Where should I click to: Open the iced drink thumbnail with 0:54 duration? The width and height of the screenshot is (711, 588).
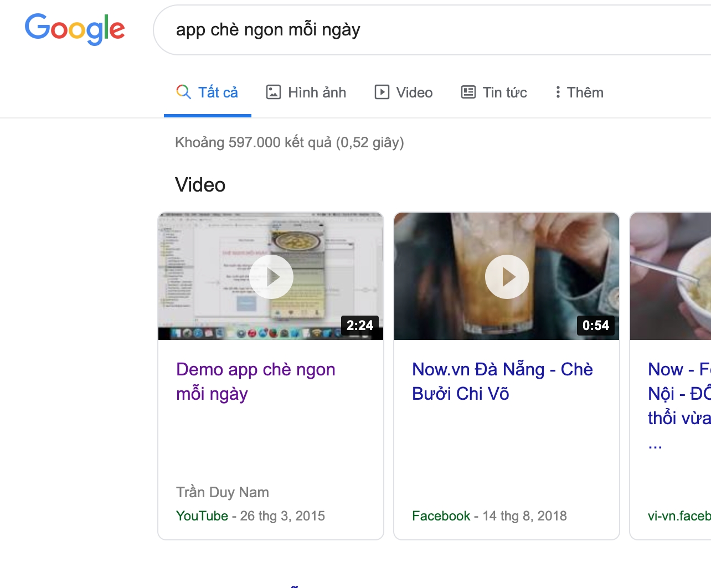[x=507, y=276]
